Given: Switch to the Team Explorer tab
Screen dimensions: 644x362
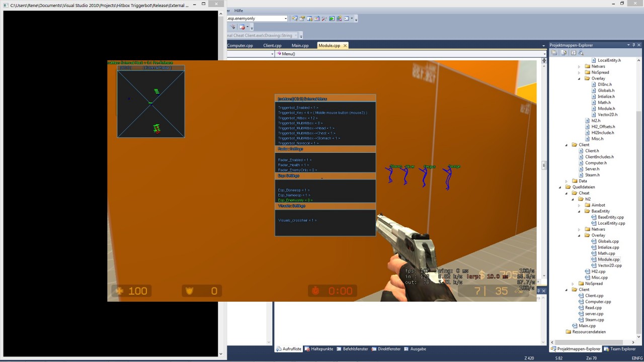Looking at the screenshot, I should coord(620,349).
